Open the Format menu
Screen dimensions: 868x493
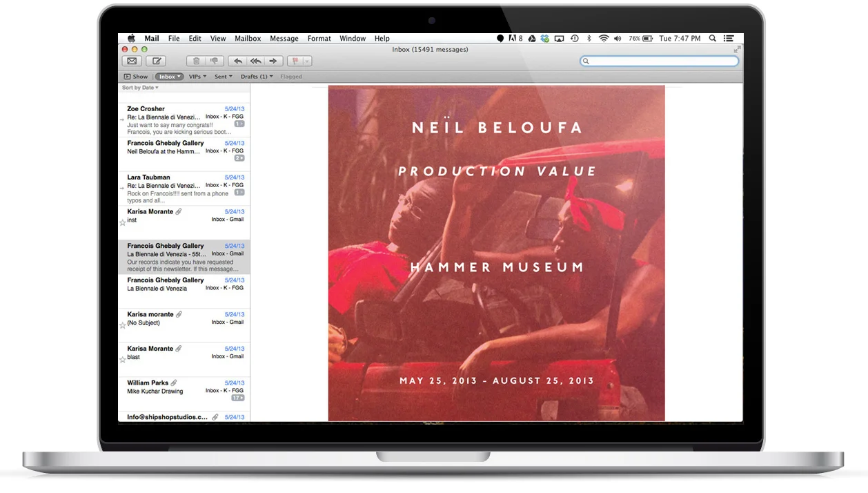[x=319, y=39]
